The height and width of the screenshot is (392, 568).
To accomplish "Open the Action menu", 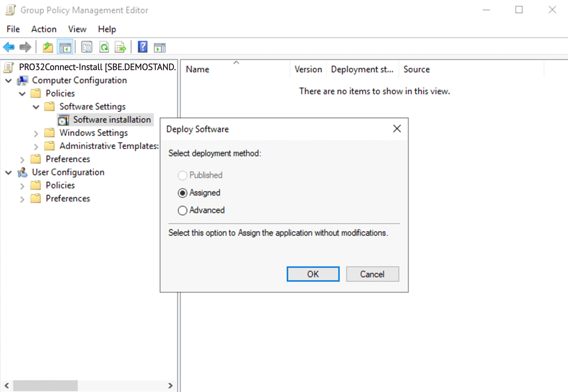I will 44,29.
